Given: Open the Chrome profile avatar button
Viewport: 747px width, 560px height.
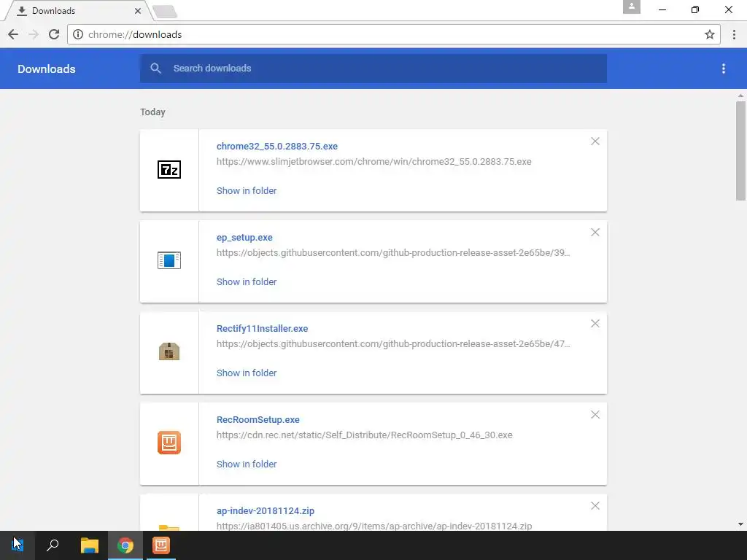Looking at the screenshot, I should [631, 7].
